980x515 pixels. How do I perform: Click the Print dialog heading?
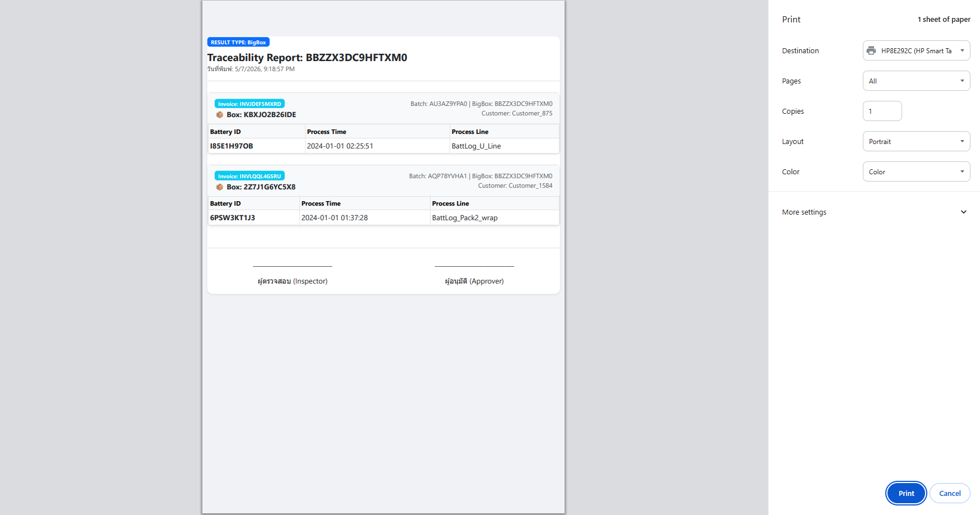point(791,19)
